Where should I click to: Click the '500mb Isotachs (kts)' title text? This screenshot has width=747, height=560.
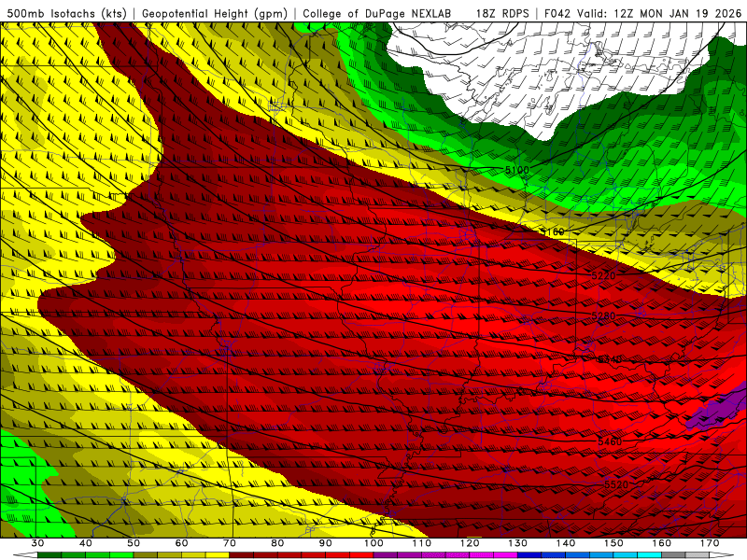click(x=66, y=13)
